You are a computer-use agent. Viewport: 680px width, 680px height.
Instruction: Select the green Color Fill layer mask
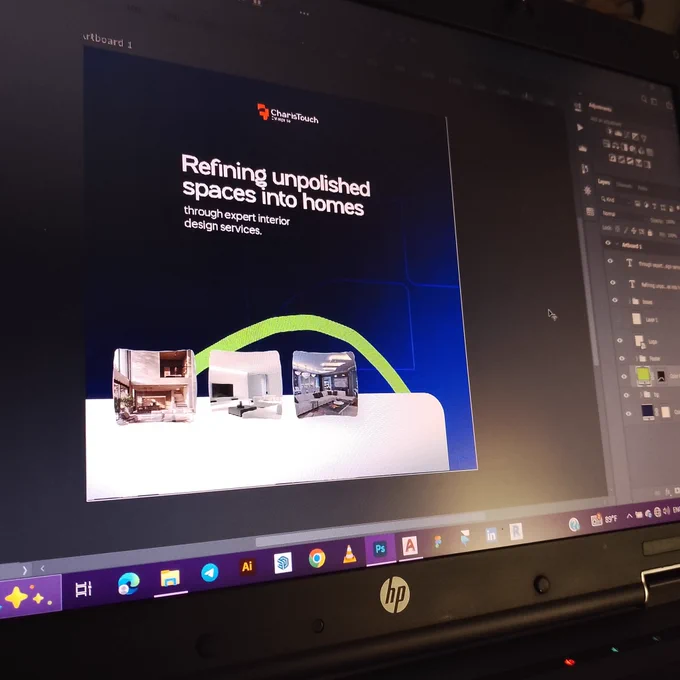point(661,376)
